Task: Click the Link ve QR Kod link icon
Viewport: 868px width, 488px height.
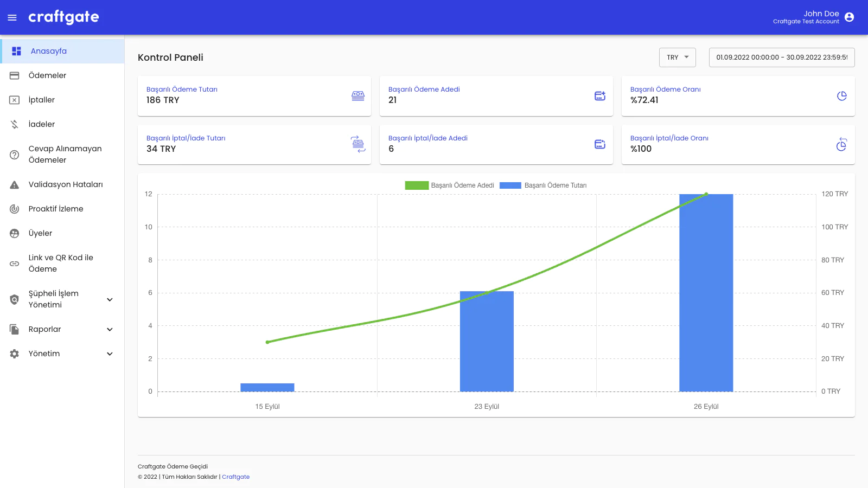Action: pyautogui.click(x=15, y=264)
